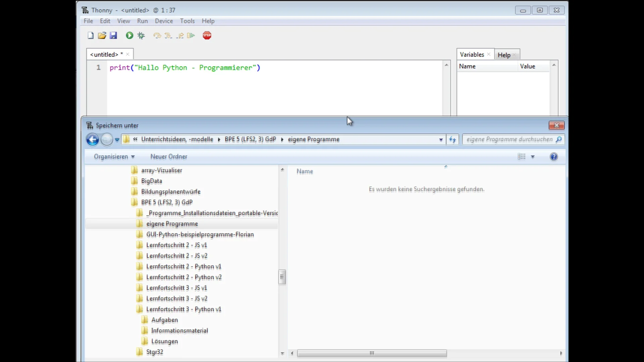Open dialog help via question mark button
This screenshot has width=644, height=362.
[553, 157]
